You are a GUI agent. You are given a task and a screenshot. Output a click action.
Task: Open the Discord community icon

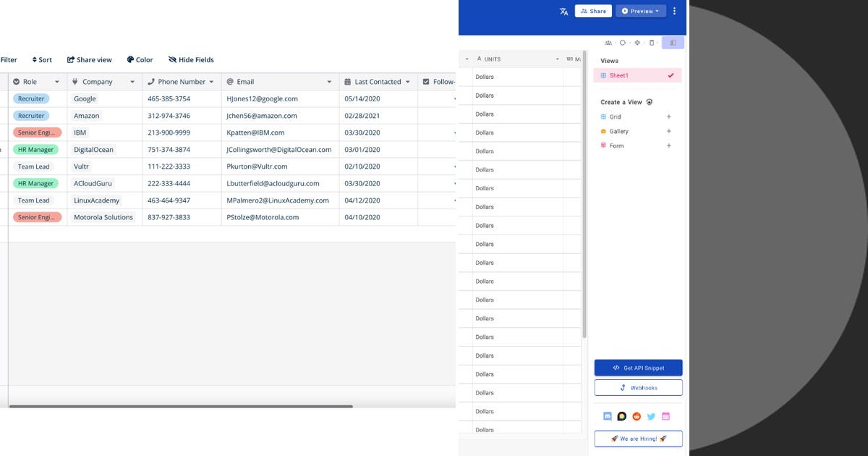click(x=607, y=416)
